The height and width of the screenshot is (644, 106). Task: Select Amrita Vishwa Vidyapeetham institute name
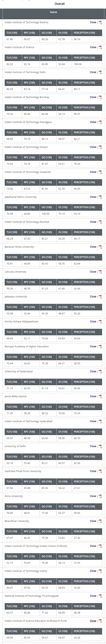pyautogui.click(x=21, y=321)
